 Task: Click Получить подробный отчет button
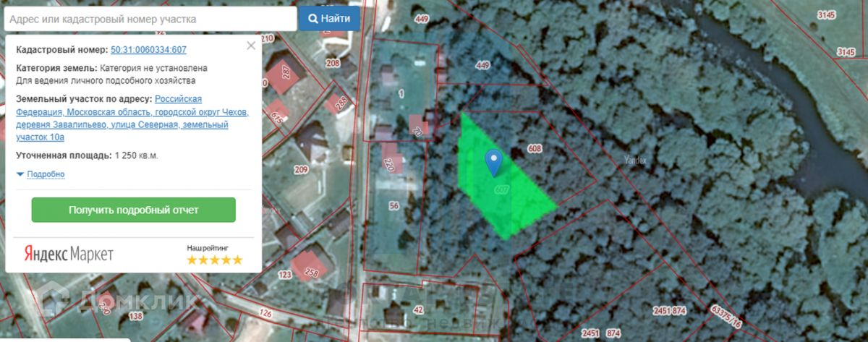(133, 210)
